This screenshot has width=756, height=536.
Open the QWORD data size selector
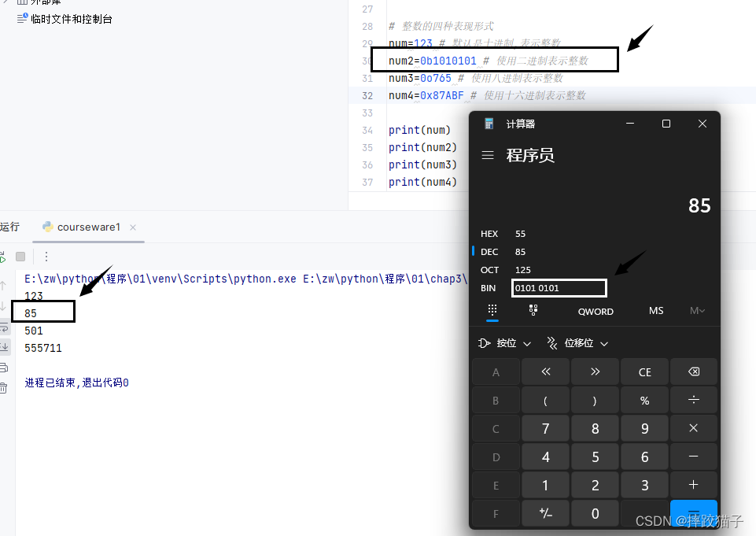(596, 312)
